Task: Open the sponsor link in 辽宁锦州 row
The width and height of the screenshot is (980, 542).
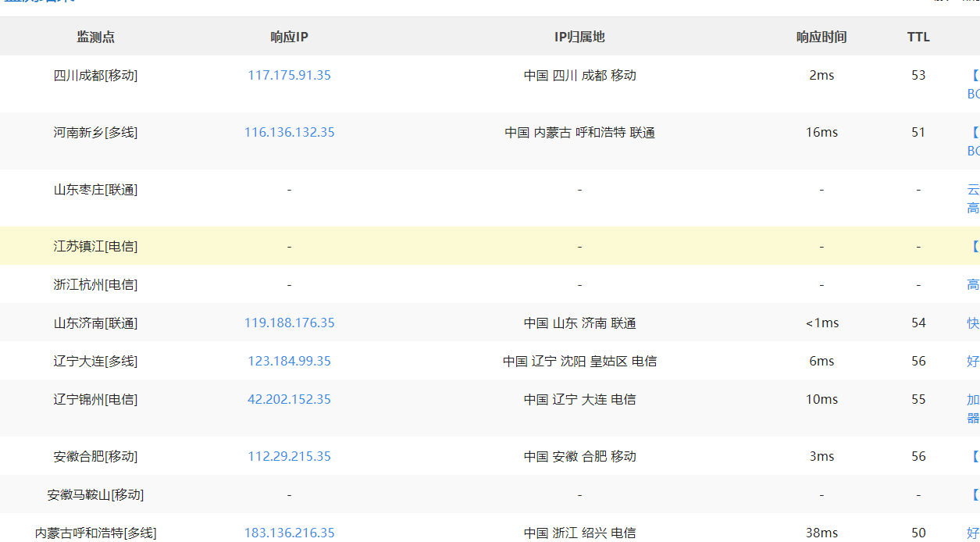Action: (973, 408)
